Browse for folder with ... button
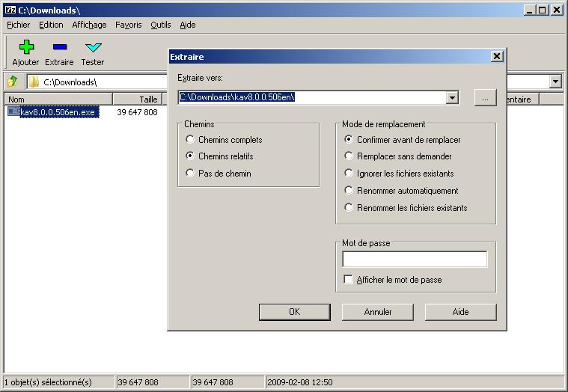This screenshot has width=568, height=392. pyautogui.click(x=485, y=98)
